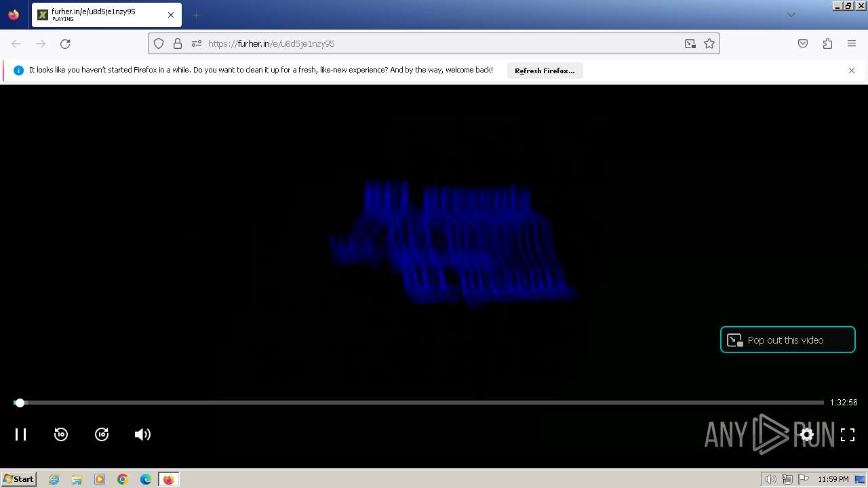Screen dimensions: 868x488
Task: Click video duration 1:32:56
Action: (844, 403)
